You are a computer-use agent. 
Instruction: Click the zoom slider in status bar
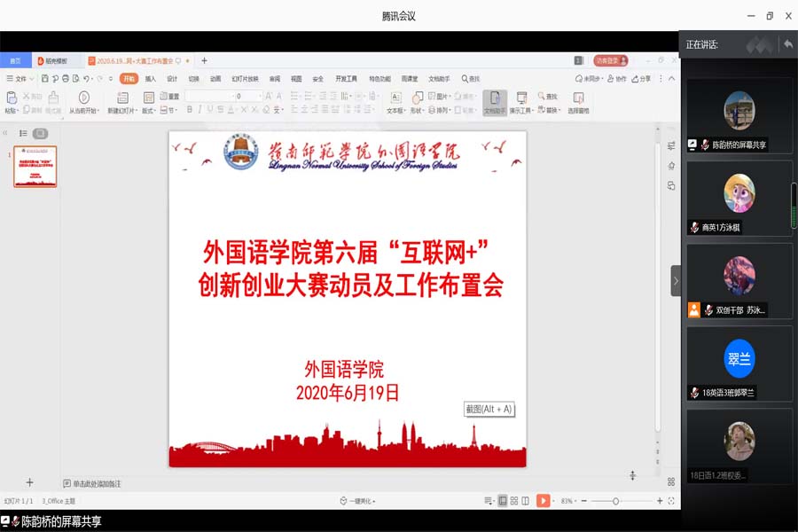pos(615,501)
